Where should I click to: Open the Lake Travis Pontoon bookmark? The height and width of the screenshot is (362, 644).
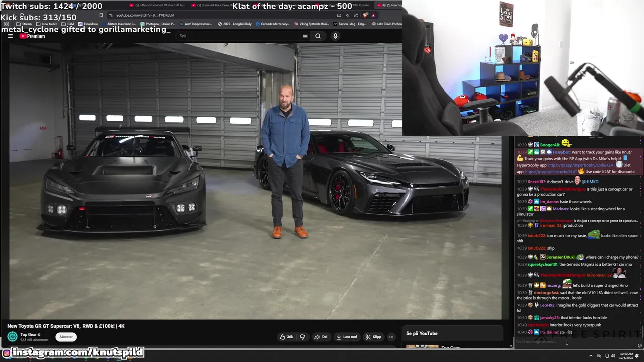pyautogui.click(x=386, y=24)
